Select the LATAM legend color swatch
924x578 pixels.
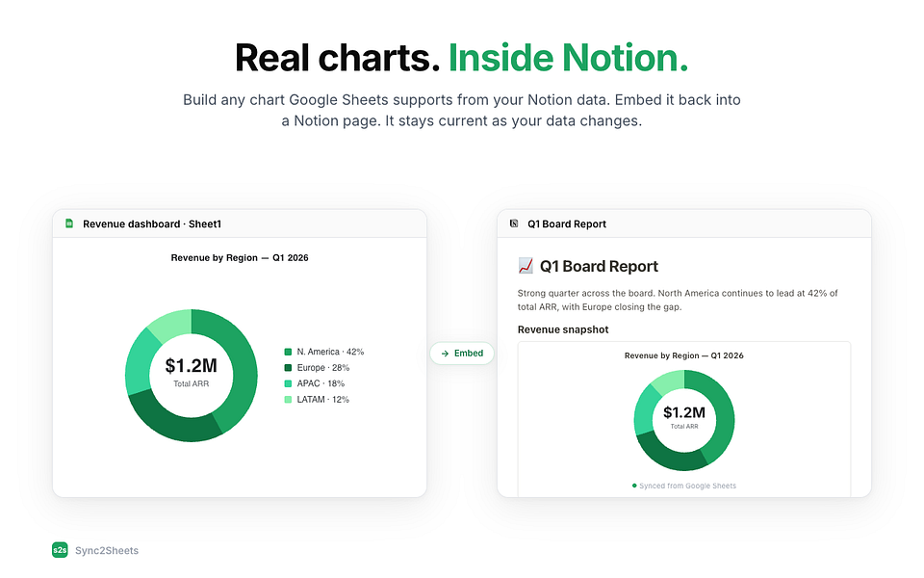coord(288,400)
